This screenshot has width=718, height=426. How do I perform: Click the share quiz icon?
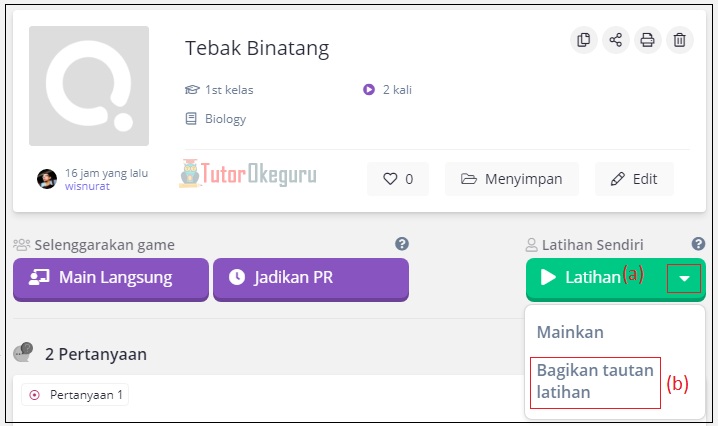[x=615, y=40]
